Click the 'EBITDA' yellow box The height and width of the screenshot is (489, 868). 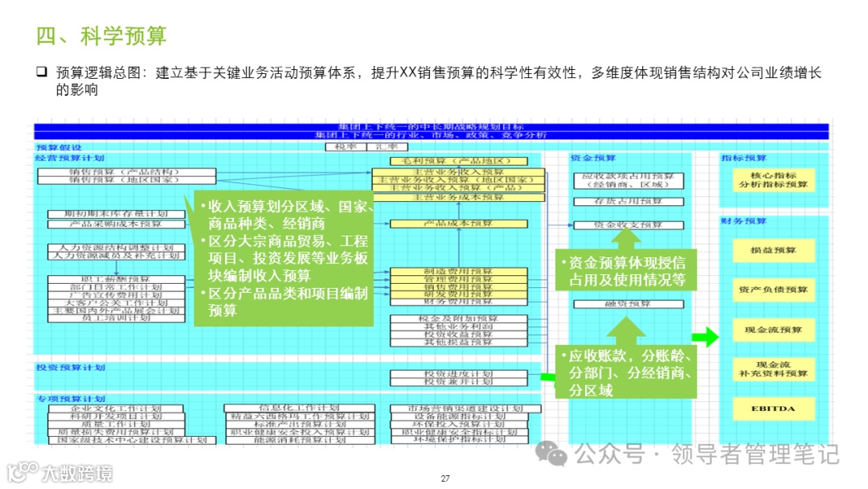773,409
